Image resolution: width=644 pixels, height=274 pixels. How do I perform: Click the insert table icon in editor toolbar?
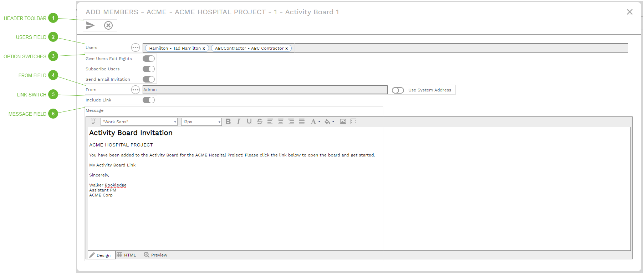(x=353, y=121)
